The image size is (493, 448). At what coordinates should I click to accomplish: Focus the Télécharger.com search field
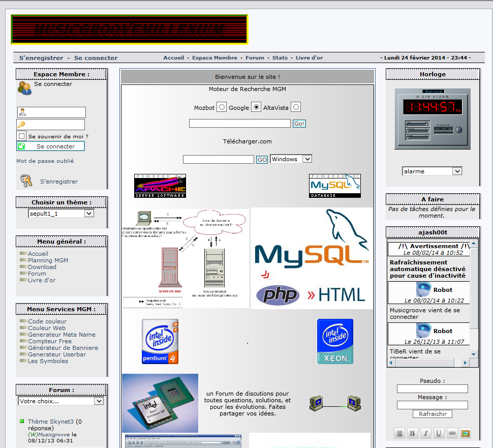(x=218, y=160)
